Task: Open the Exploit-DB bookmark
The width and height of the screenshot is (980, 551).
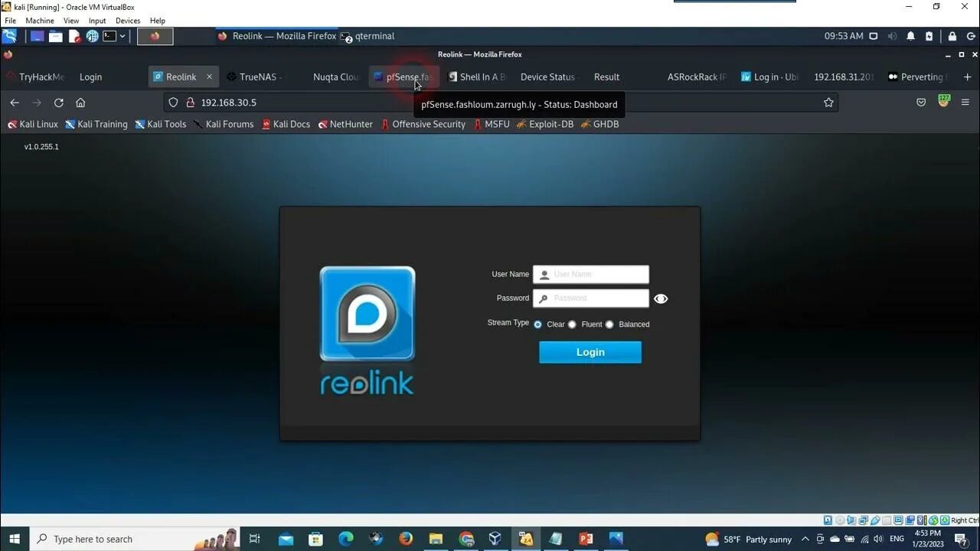Action: [545, 124]
